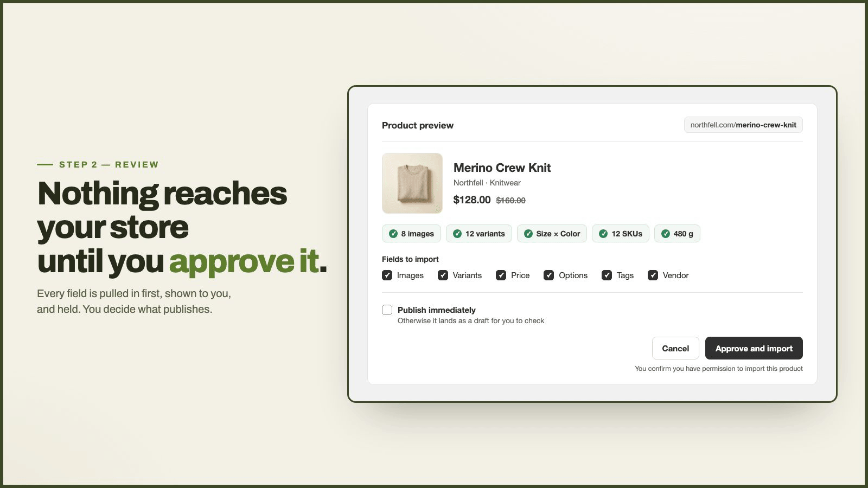The height and width of the screenshot is (488, 868).
Task: Toggle the Price field checkbox
Action: point(501,275)
